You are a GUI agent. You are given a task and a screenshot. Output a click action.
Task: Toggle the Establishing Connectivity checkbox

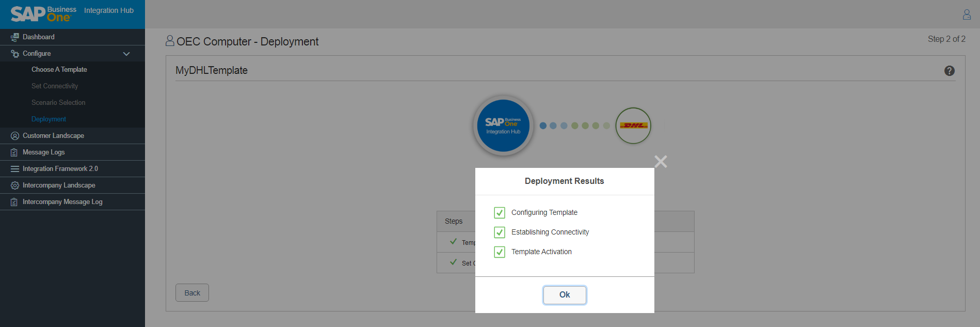pos(499,232)
